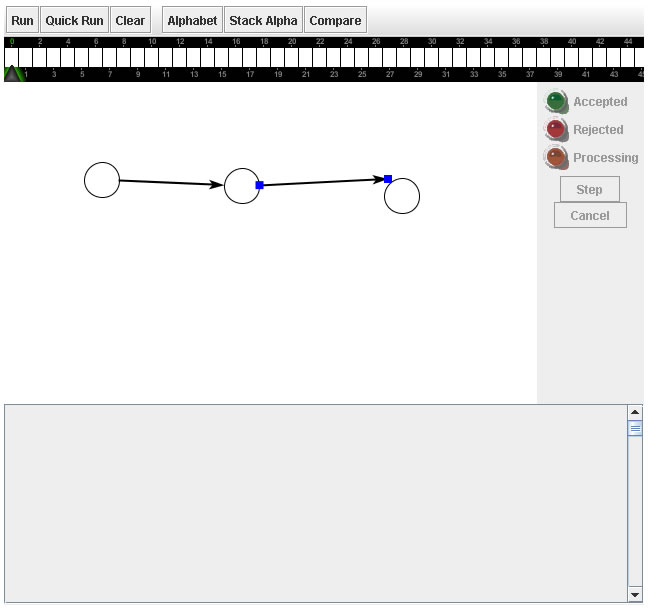
Task: Click the orange Processing indicator light
Action: 557,158
